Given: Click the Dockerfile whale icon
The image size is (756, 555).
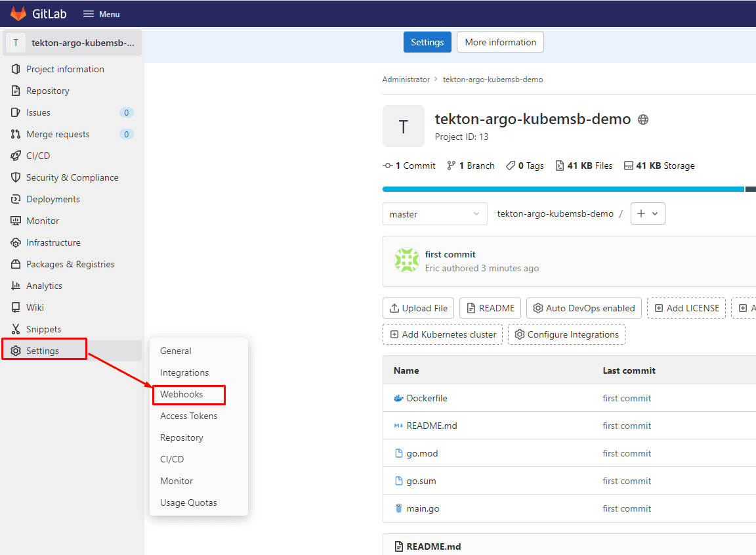Looking at the screenshot, I should pos(398,398).
